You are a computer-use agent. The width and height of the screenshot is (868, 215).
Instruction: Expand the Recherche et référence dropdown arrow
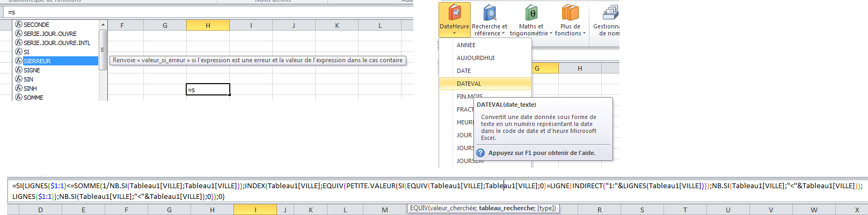point(503,34)
